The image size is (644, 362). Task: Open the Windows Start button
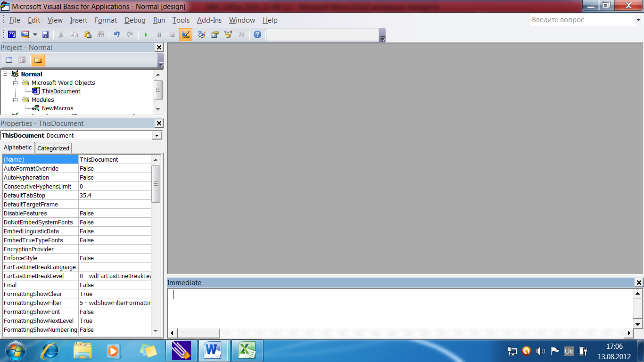click(x=16, y=351)
